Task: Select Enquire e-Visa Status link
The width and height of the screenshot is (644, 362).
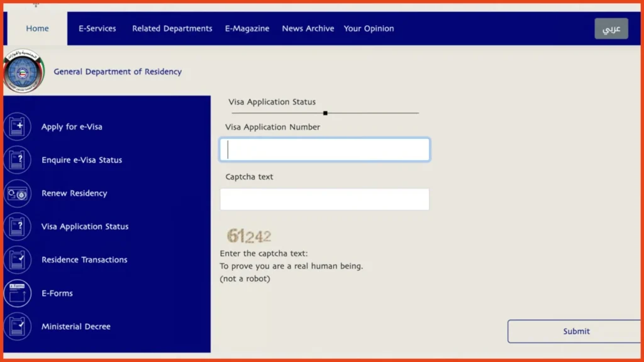Action: pyautogui.click(x=82, y=160)
